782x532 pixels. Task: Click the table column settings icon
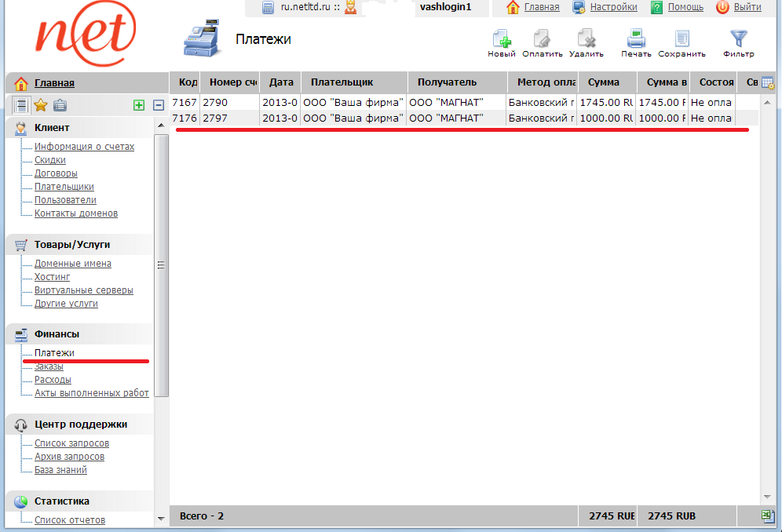point(768,83)
